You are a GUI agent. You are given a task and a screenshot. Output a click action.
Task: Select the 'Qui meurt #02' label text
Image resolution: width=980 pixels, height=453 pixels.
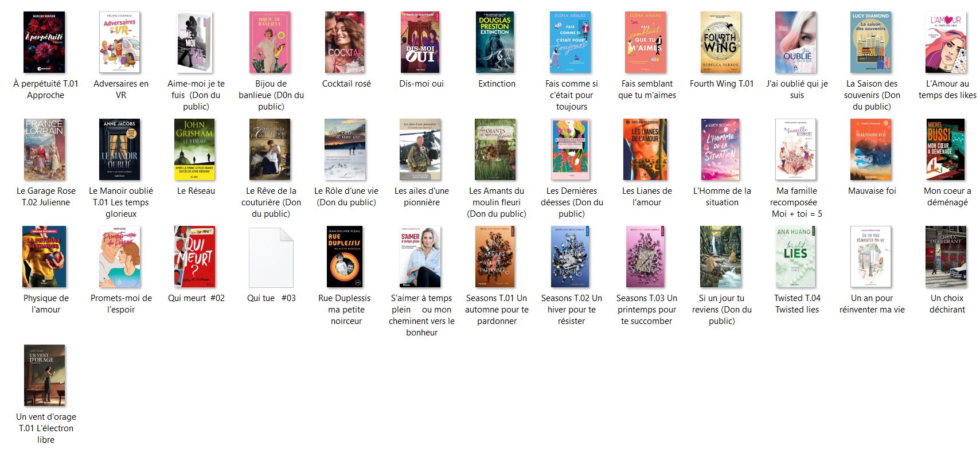click(x=196, y=298)
